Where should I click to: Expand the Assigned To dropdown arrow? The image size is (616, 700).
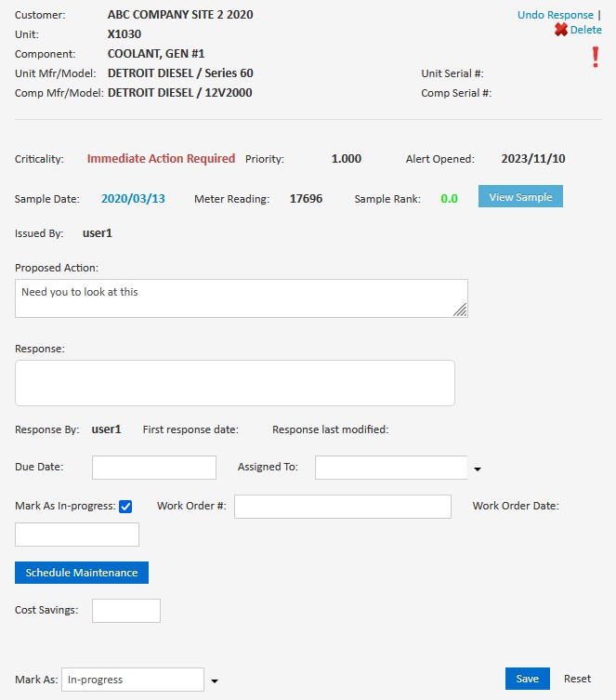[x=478, y=469]
